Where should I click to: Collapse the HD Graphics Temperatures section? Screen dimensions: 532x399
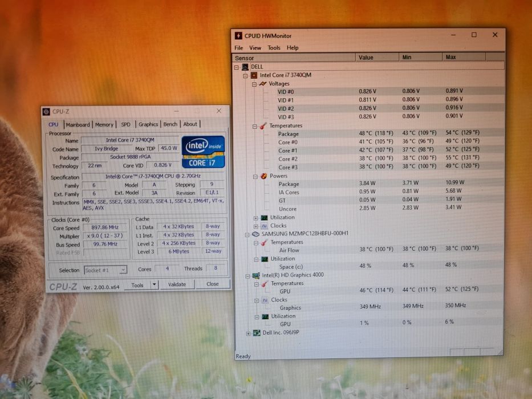[257, 284]
